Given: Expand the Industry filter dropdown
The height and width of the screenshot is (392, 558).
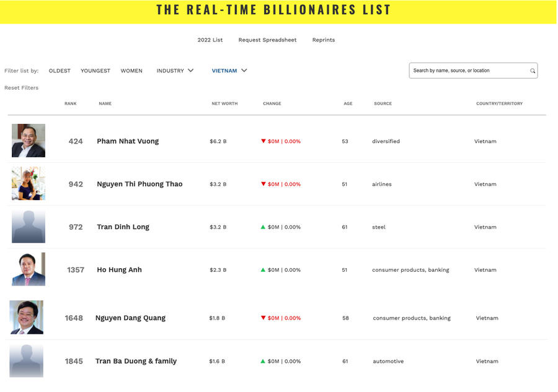Looking at the screenshot, I should (x=175, y=71).
